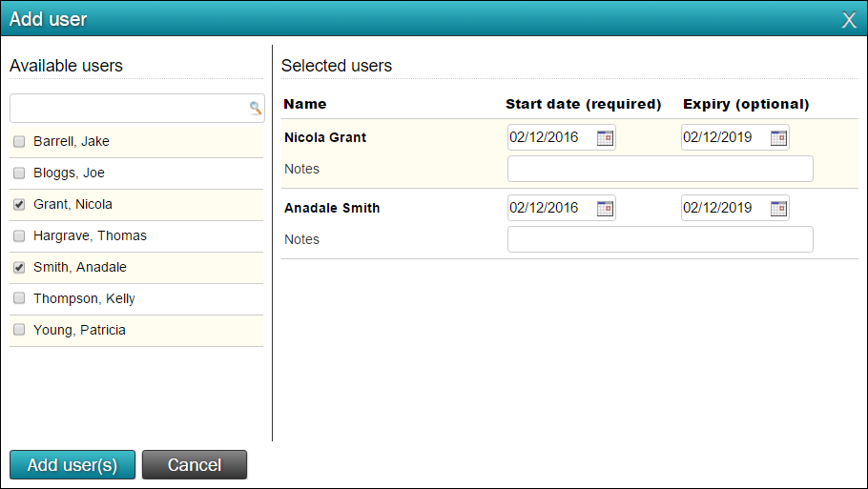This screenshot has height=489, width=868.
Task: Open calendar for Nicola Grant expiry date
Action: point(778,137)
